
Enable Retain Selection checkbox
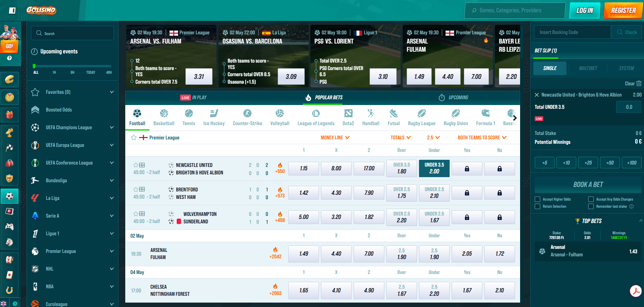537,206
